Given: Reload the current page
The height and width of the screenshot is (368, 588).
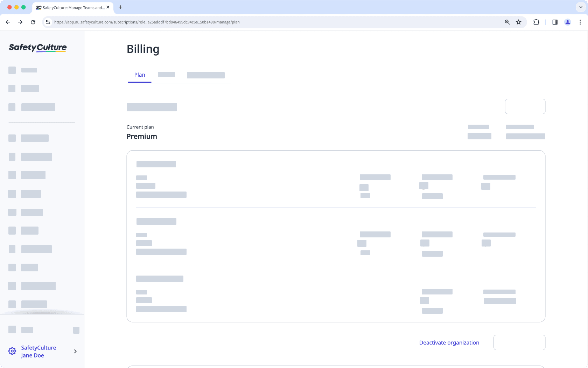Looking at the screenshot, I should pos(33,22).
